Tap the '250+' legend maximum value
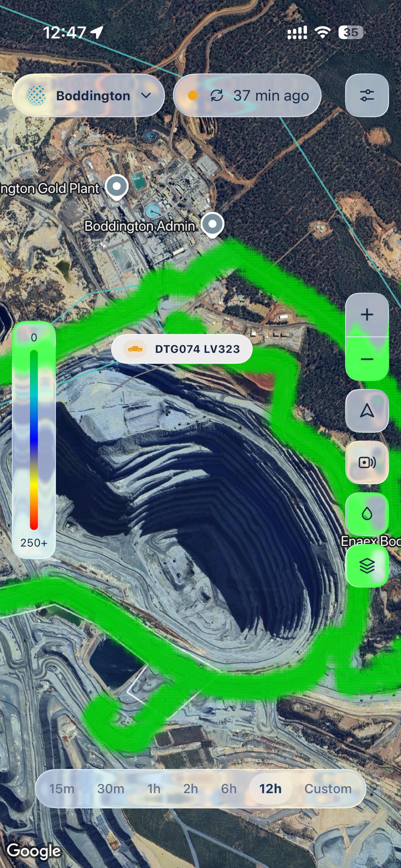Screen dimensions: 401x868 click(34, 543)
